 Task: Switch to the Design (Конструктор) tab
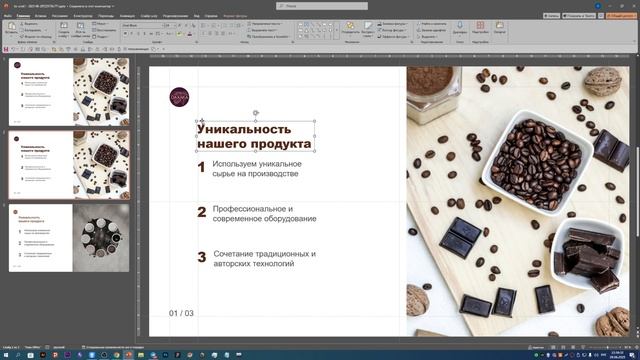(83, 16)
